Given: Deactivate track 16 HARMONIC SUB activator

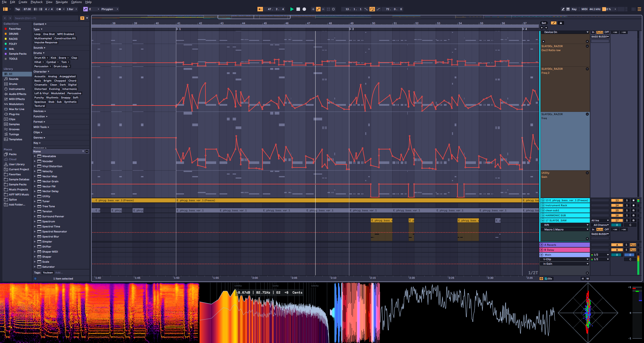Looking at the screenshot, I should 617,215.
